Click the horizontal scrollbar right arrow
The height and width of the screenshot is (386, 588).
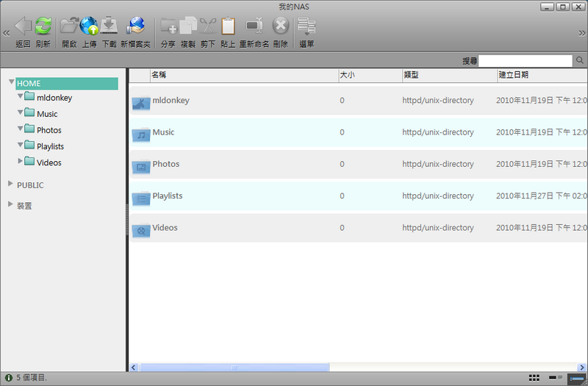click(x=581, y=367)
